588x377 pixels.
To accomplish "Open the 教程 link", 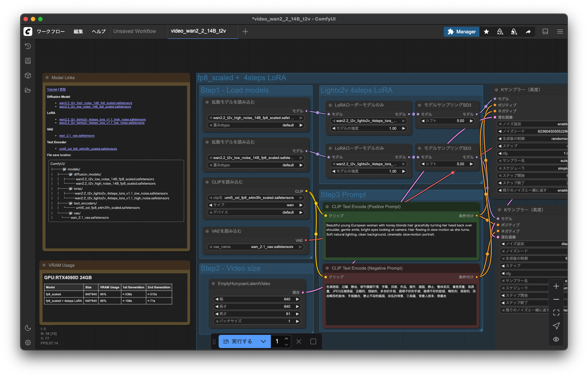I will pos(63,89).
